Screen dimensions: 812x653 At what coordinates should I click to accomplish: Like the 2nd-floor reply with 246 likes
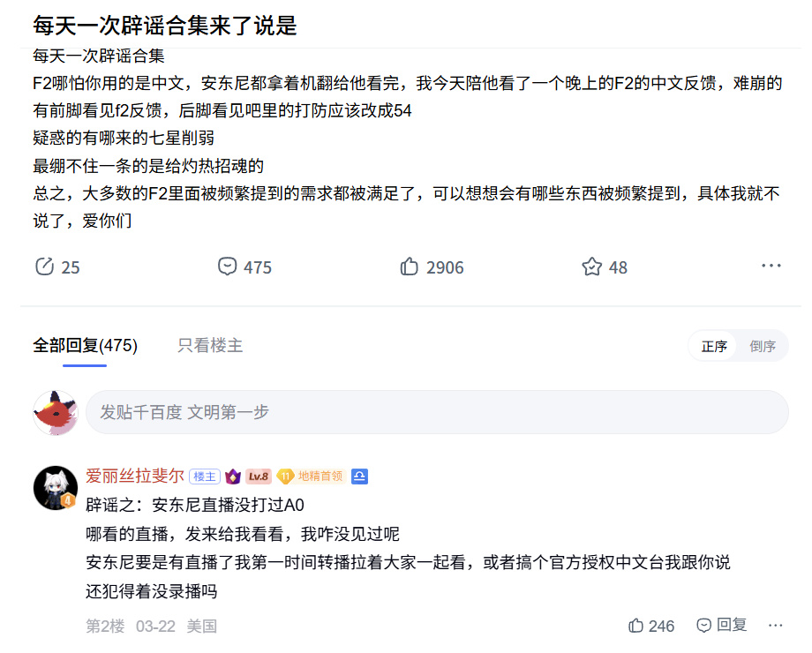[x=636, y=626]
